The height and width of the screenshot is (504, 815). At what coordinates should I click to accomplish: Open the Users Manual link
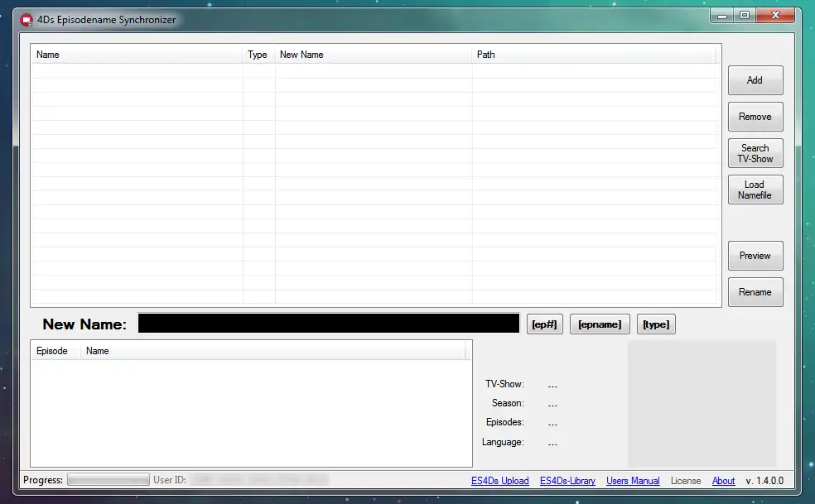633,481
